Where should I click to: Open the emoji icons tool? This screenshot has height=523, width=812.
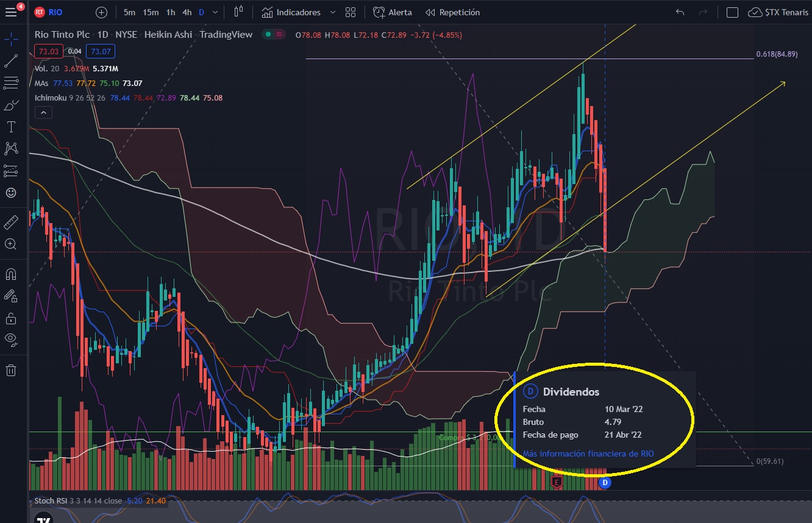11,193
